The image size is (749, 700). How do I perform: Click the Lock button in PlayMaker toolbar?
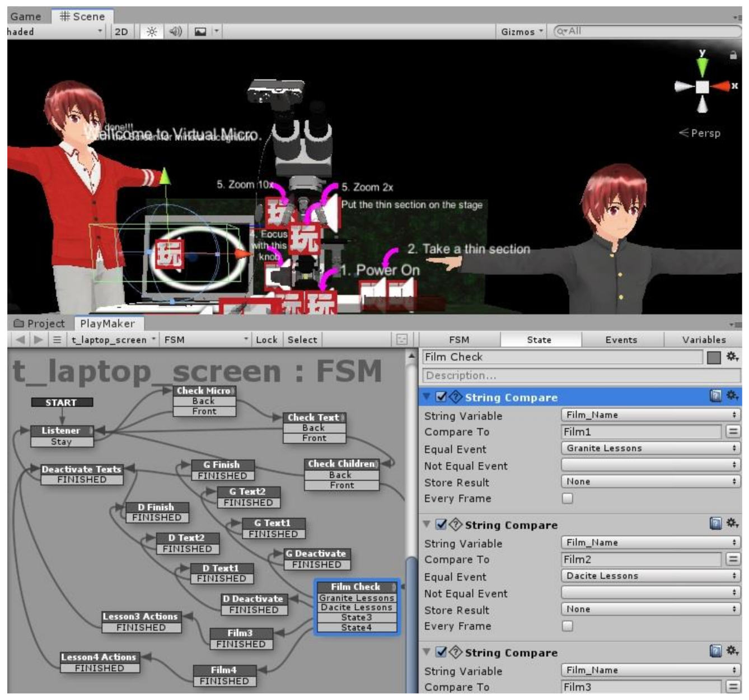pyautogui.click(x=266, y=339)
